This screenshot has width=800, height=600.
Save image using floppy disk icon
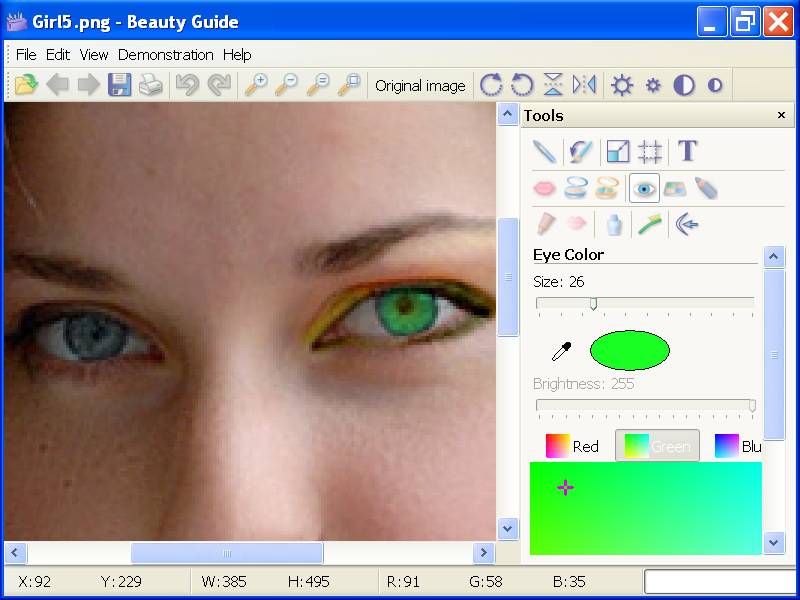tap(119, 85)
